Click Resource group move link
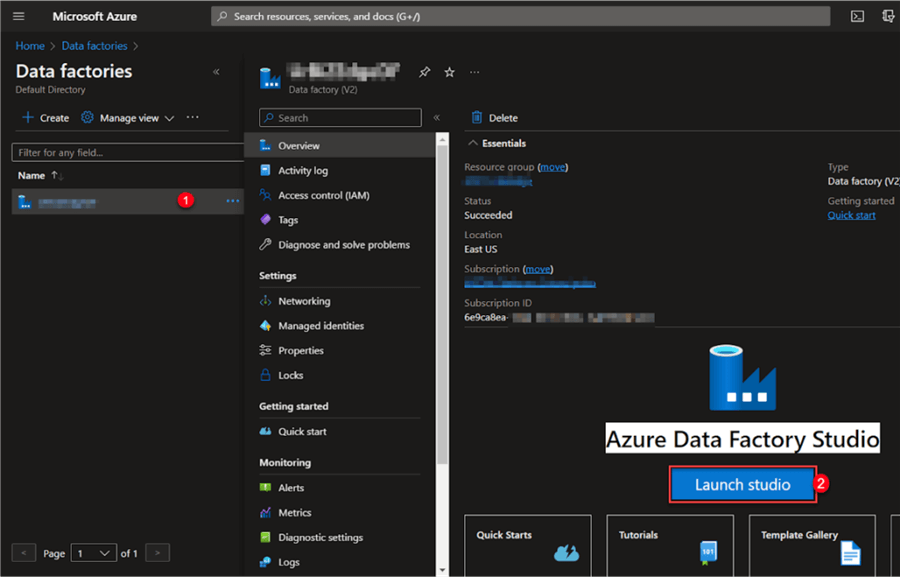 (553, 167)
